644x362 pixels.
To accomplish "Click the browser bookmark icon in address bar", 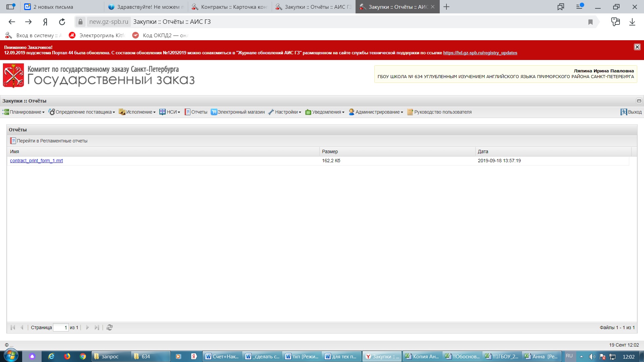I will point(590,22).
